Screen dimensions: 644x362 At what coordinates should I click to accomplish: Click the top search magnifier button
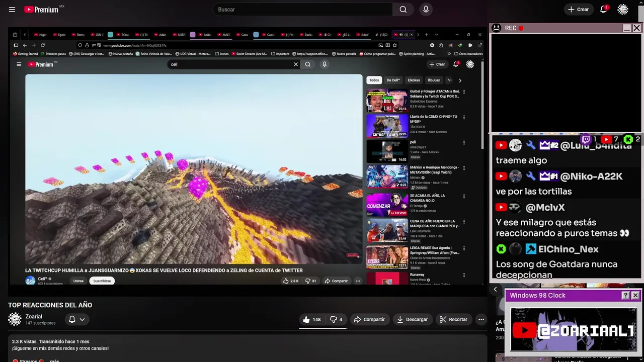coord(403,10)
